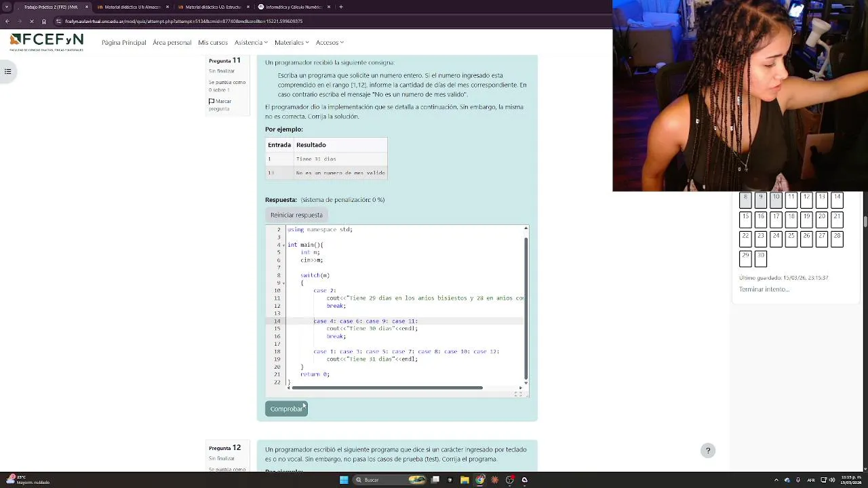The height and width of the screenshot is (488, 868).
Task: Switch to Material didáctico U2 Estructuras tab
Action: [x=213, y=7]
